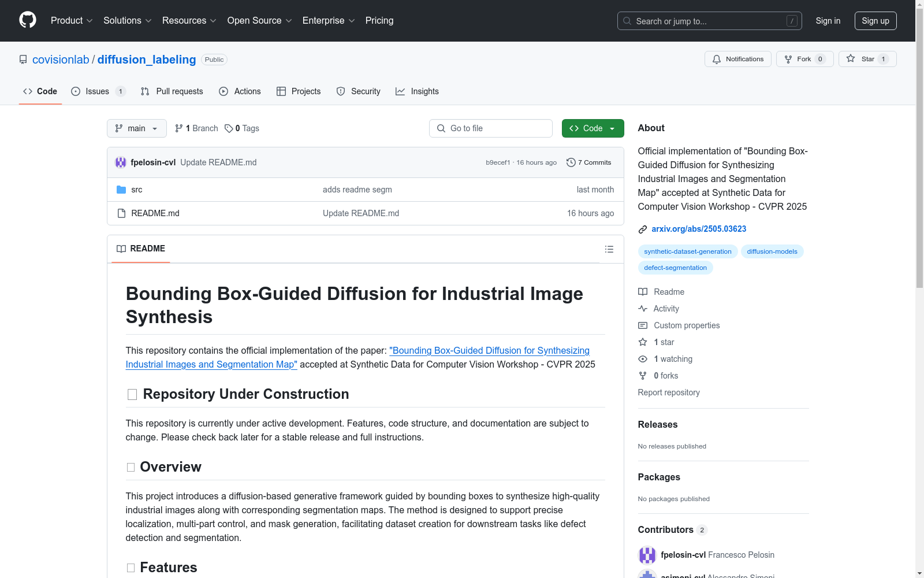
Task: Click fpelosin-cvl avatar in commit row
Action: click(121, 162)
